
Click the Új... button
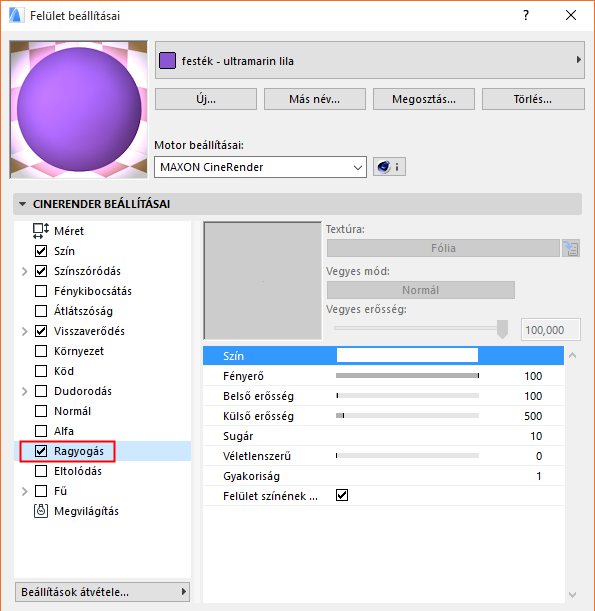(206, 99)
